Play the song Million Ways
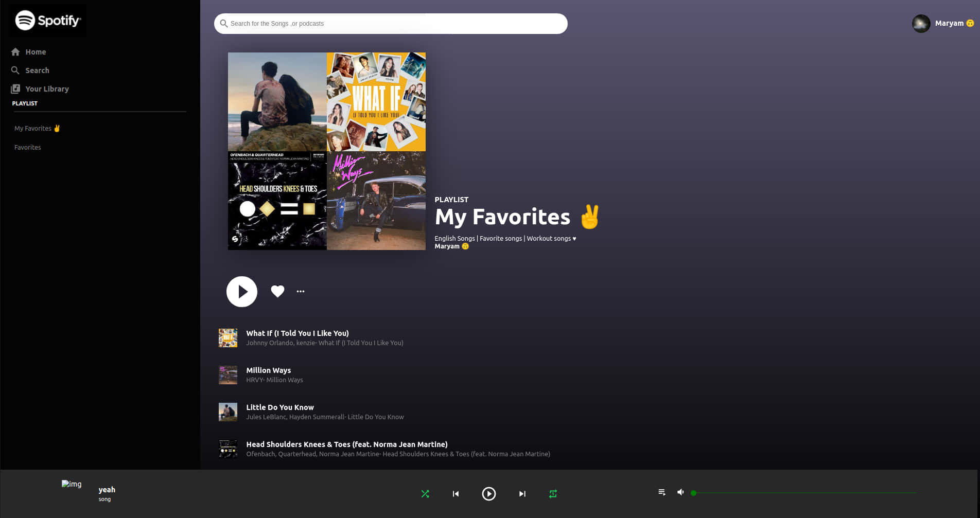 [x=268, y=370]
